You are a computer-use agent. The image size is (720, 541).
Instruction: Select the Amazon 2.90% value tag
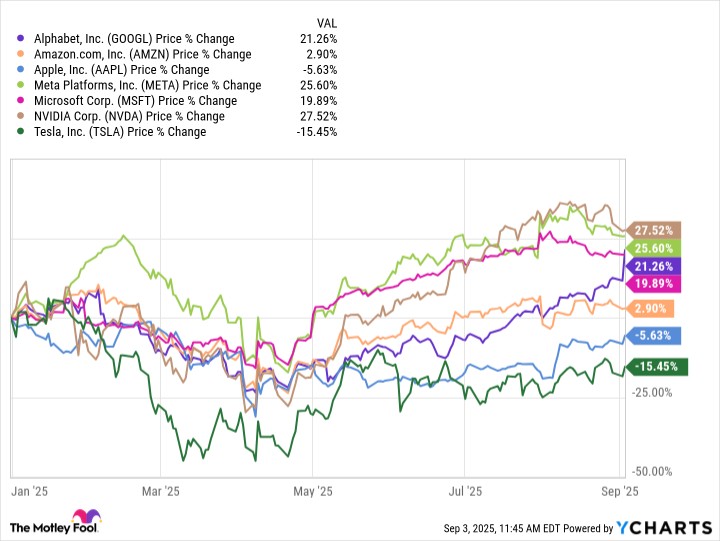649,308
